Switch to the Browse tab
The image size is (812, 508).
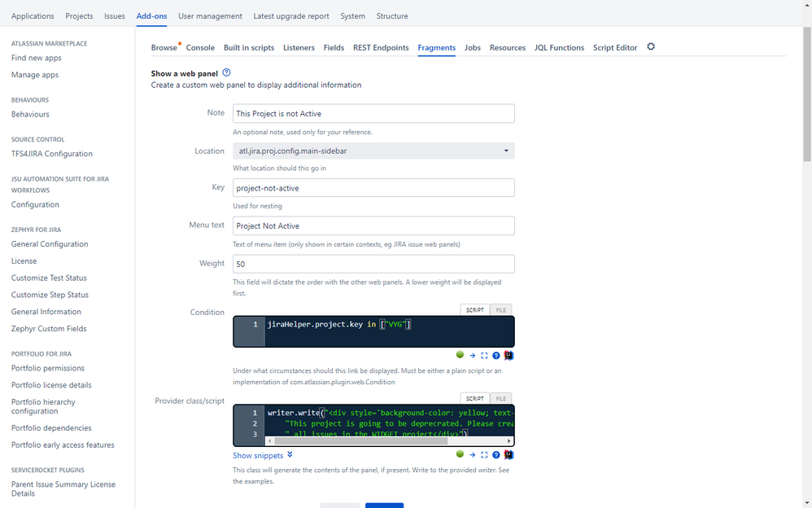(164, 48)
